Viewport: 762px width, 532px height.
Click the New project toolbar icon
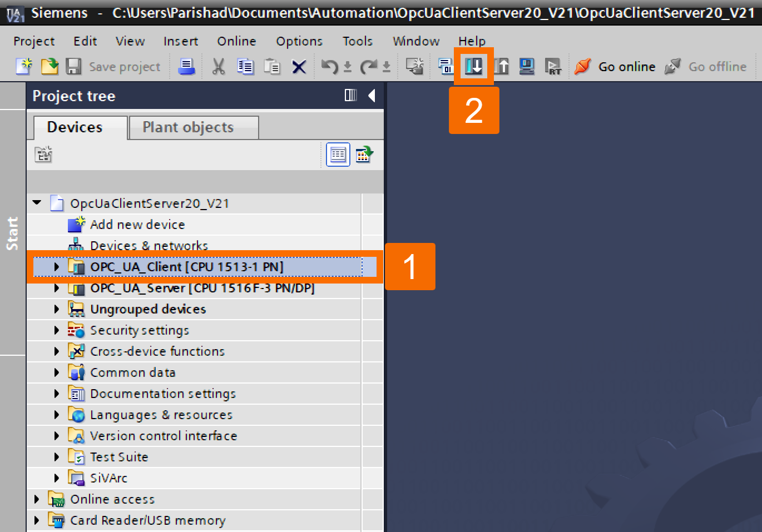point(24,66)
